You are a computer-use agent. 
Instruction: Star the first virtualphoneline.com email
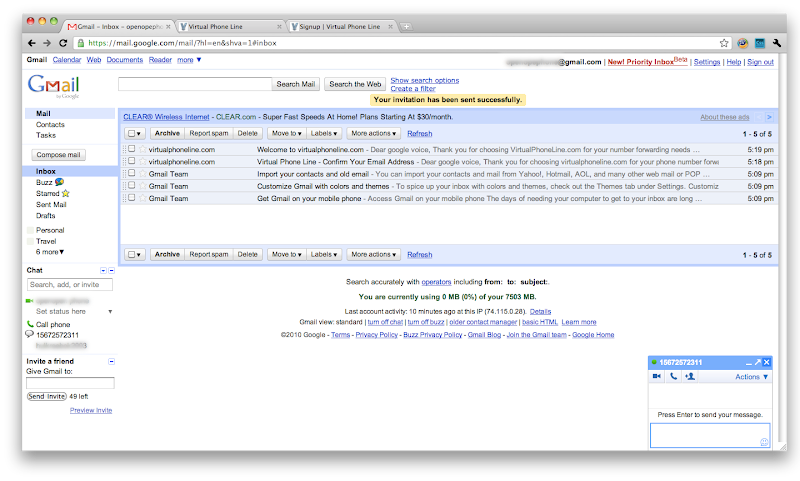(142, 149)
